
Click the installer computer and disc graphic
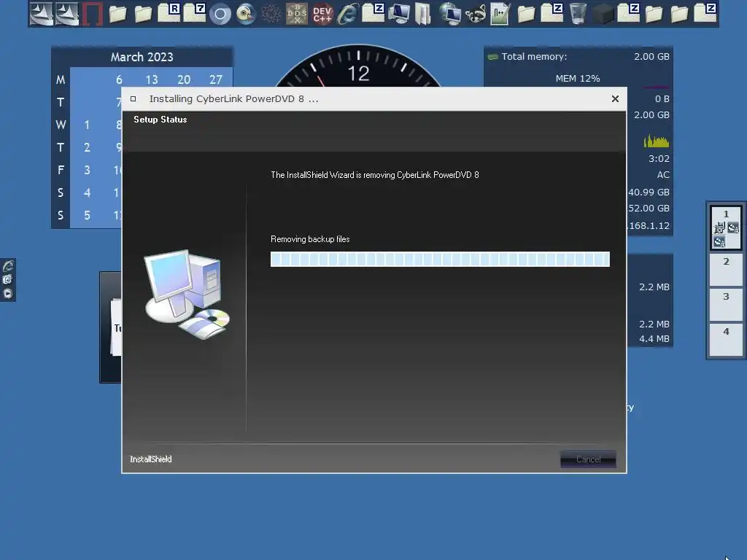pos(187,295)
